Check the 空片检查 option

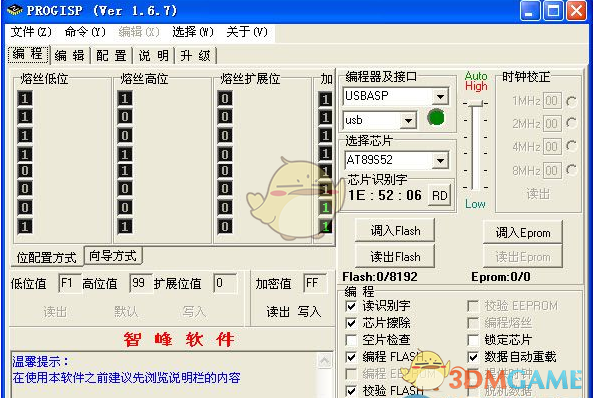pyautogui.click(x=351, y=340)
